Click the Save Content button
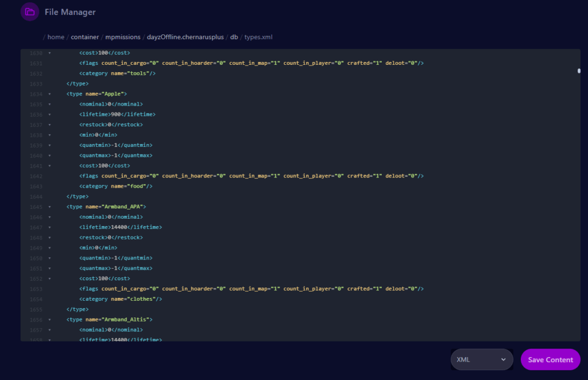This screenshot has height=380, width=588. tap(550, 359)
